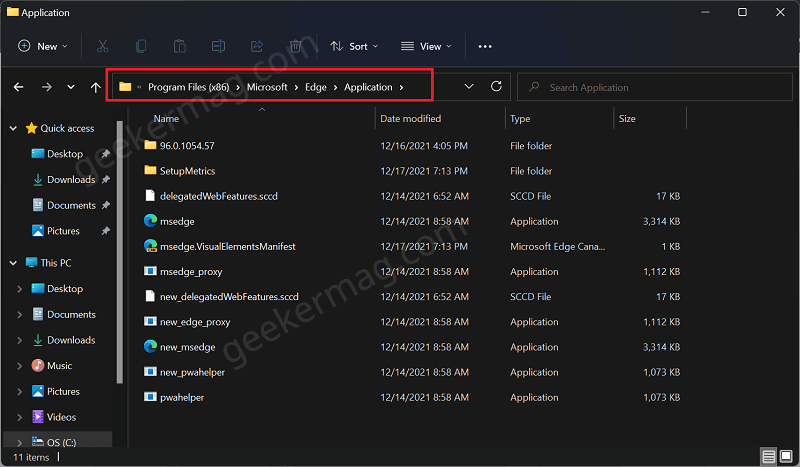Sort by the Name column header
Screen dimensions: 800x467
(166, 118)
